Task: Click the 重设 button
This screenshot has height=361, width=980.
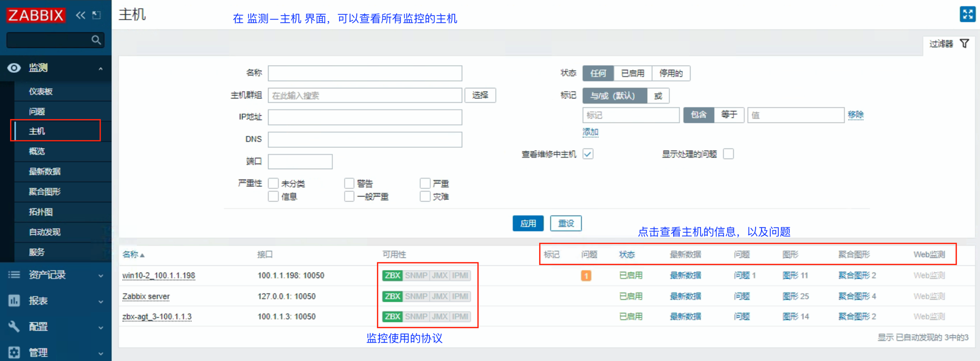Action: click(x=566, y=223)
